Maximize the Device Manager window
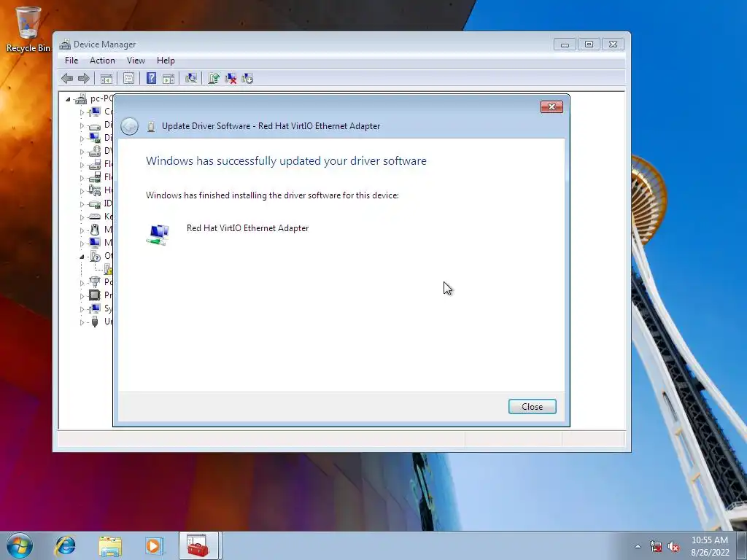The width and height of the screenshot is (747, 560). [x=589, y=44]
